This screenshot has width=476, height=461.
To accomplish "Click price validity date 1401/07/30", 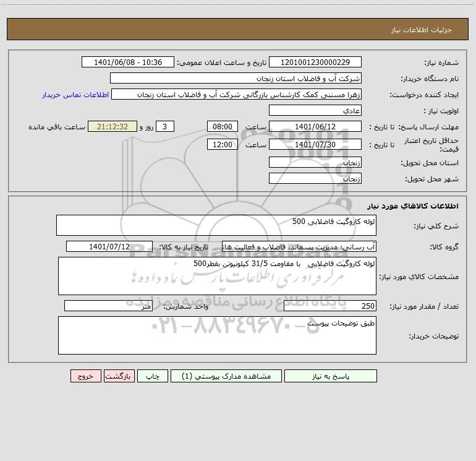I will pos(315,144).
